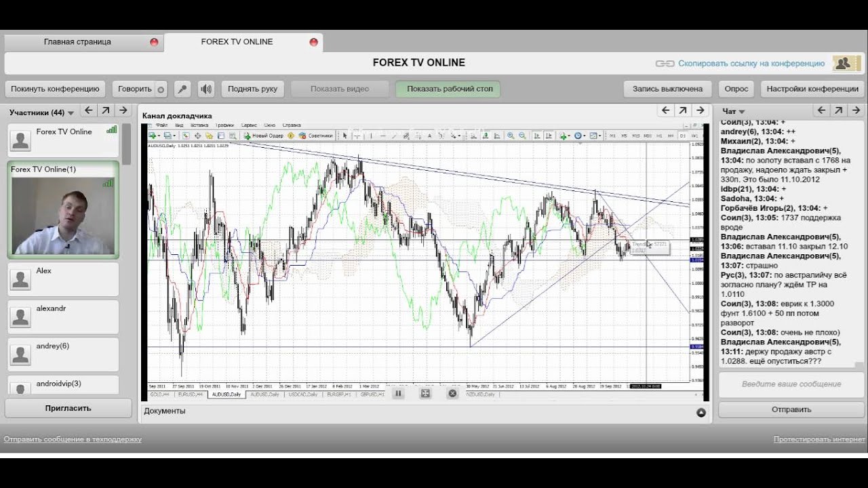The width and height of the screenshot is (868, 488).
Task: Open the Файл menu in trading terminal
Action: point(162,125)
